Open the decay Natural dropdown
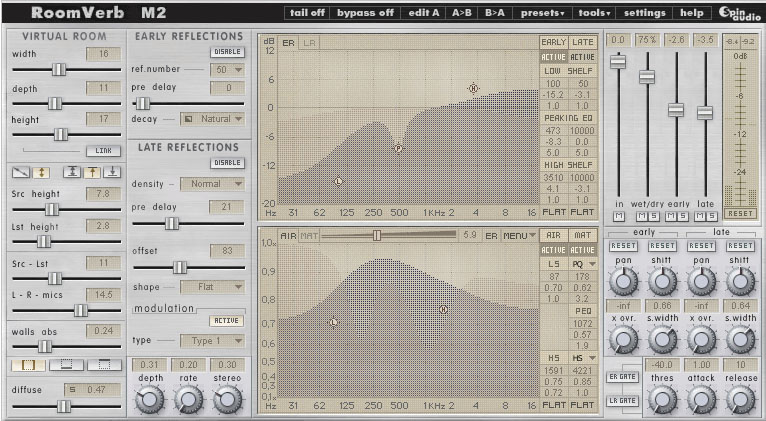 (213, 119)
